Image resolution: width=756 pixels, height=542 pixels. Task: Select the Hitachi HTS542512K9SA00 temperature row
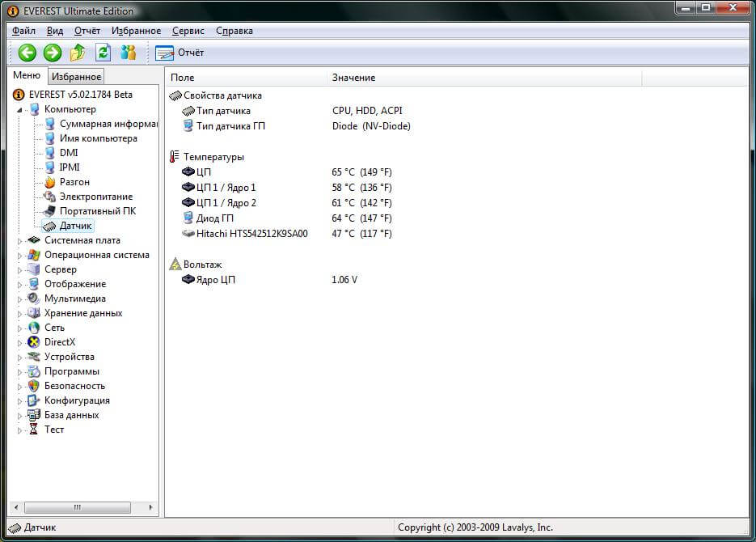(x=251, y=234)
